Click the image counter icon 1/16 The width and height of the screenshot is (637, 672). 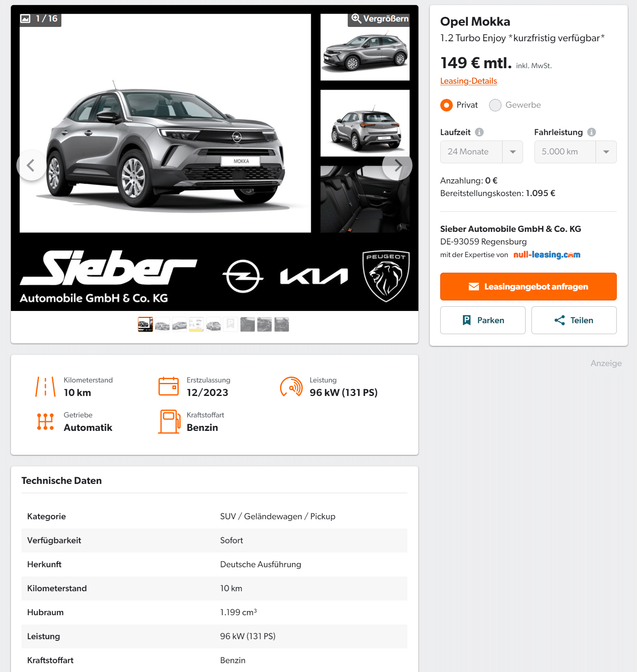pos(40,19)
